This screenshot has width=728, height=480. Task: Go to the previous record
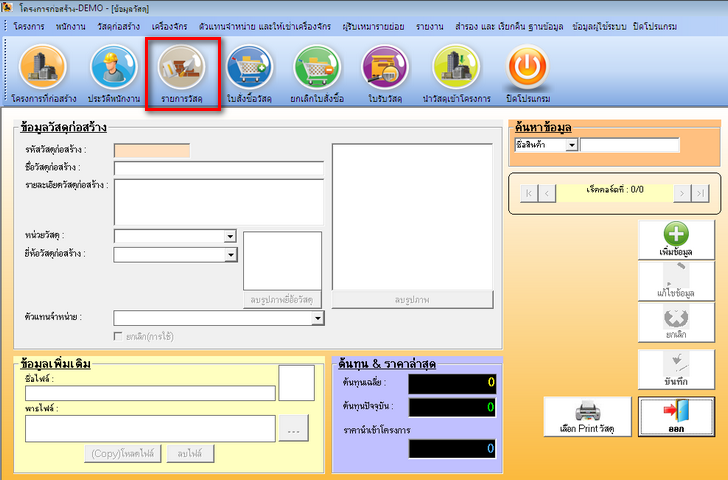(547, 193)
